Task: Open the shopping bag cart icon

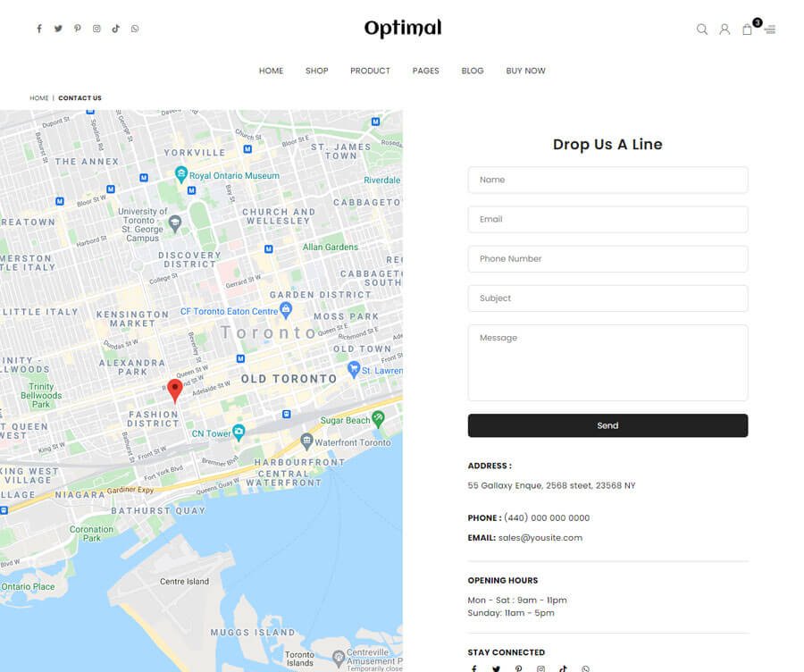Action: point(748,29)
